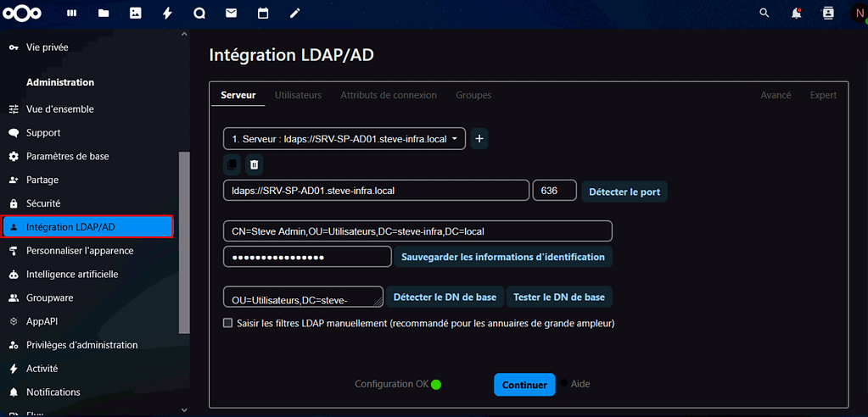Open the server configuration dropdown
Image resolution: width=868 pixels, height=417 pixels.
coord(344,138)
